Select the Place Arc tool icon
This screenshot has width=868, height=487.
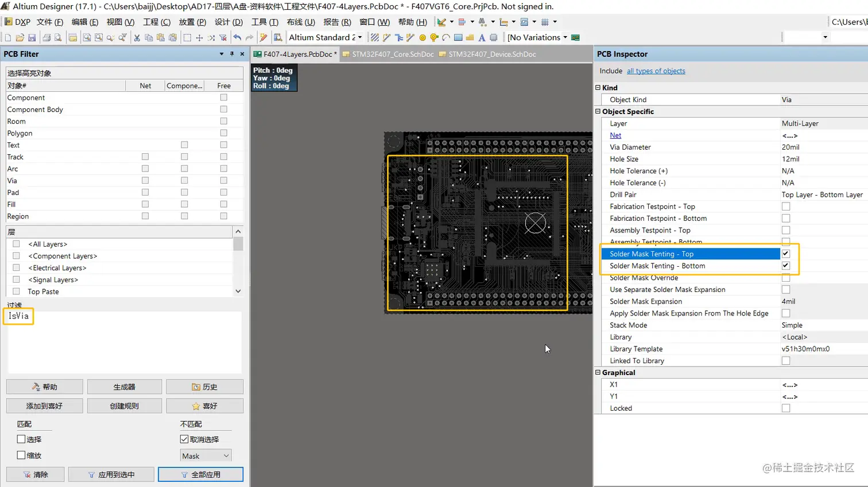[446, 38]
